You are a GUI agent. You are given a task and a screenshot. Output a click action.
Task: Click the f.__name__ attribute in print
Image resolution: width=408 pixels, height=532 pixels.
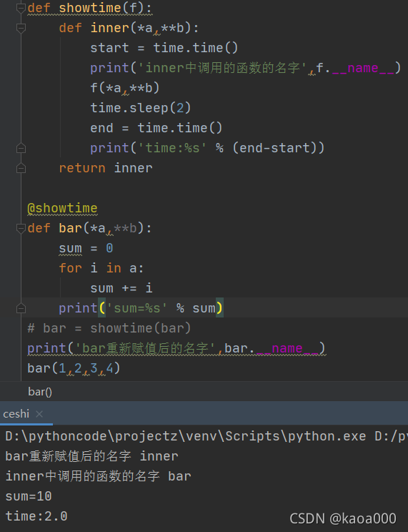355,68
